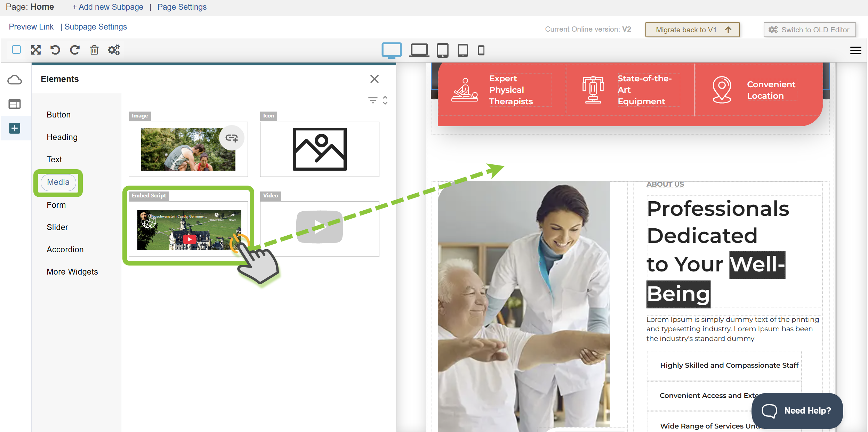Open the layout panel icon in sidebar
This screenshot has height=432, width=868.
click(x=15, y=104)
